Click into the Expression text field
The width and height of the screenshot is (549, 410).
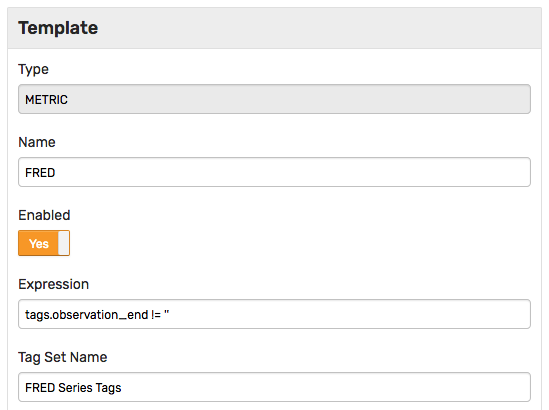[274, 314]
